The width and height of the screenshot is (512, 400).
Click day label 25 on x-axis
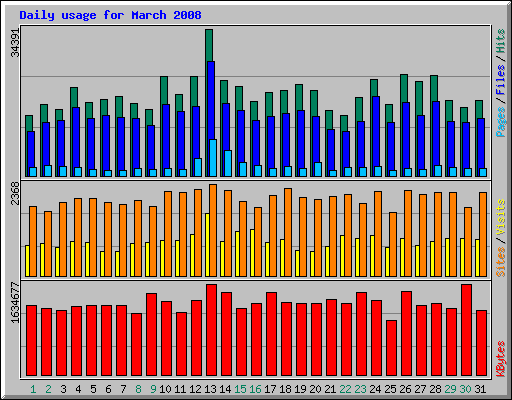point(390,389)
